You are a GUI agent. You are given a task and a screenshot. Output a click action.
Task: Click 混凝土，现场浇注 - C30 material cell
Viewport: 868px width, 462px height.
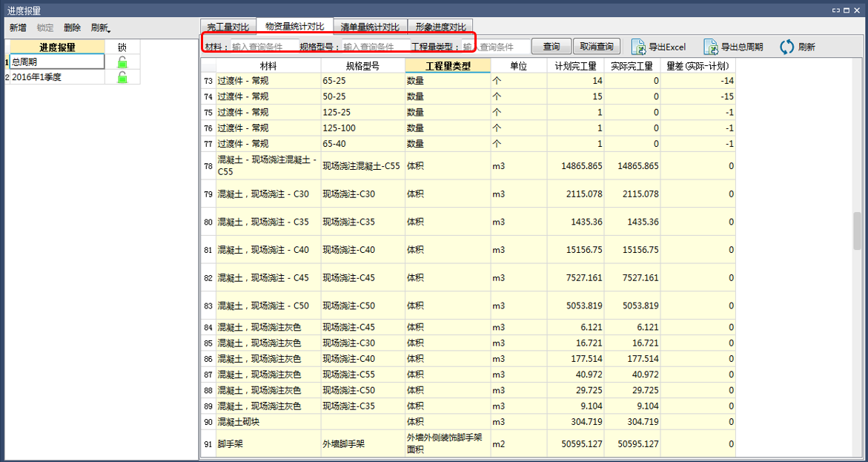pyautogui.click(x=268, y=194)
